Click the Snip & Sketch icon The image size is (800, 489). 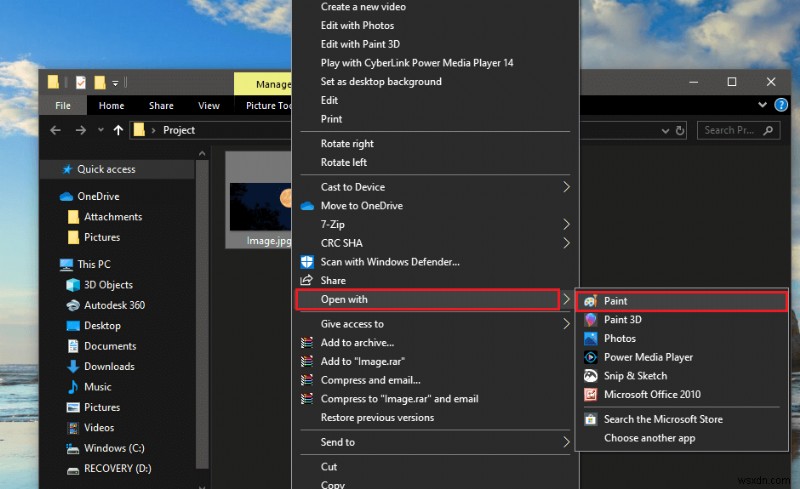[x=590, y=376]
